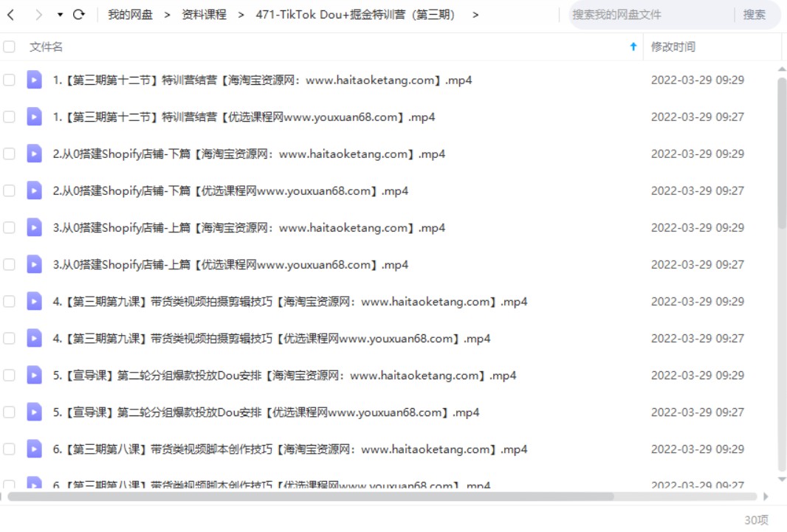The width and height of the screenshot is (787, 532).
Task: Click the horizontal scrollbar thumb
Action: point(311,497)
